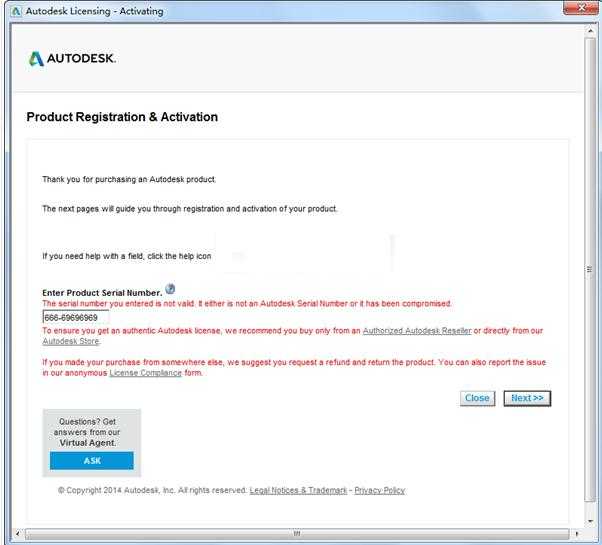
Task: Click the Enter Product Serial Number label
Action: coord(102,292)
